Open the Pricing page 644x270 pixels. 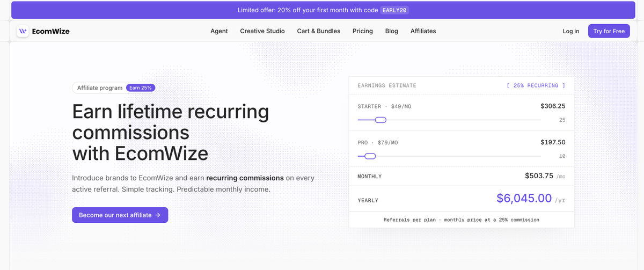click(363, 31)
